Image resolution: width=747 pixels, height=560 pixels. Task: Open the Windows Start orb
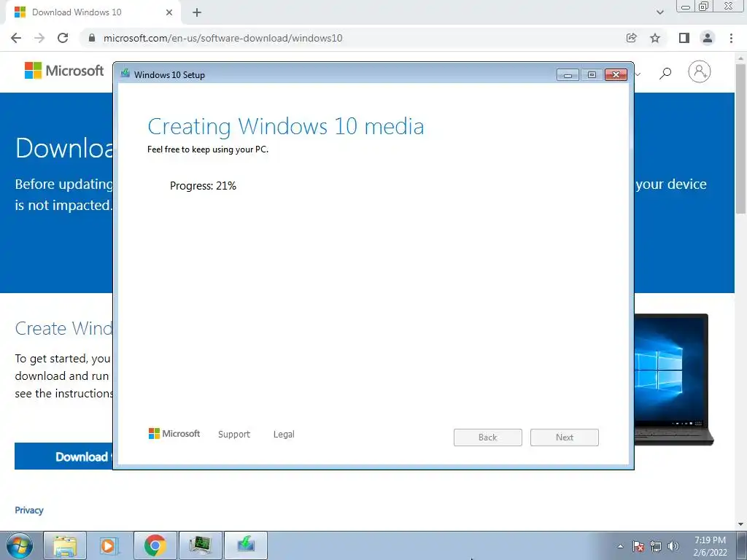(x=20, y=545)
